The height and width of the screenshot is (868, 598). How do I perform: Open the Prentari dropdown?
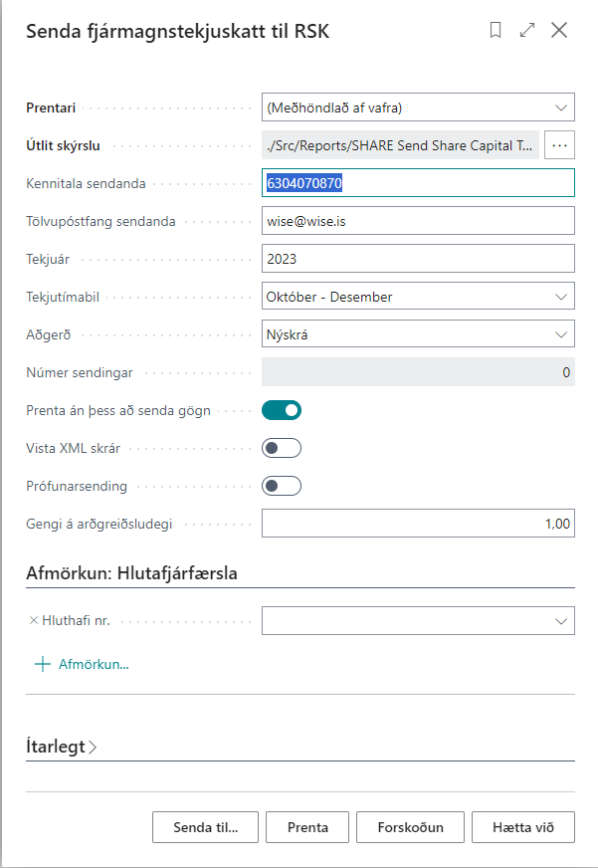tap(418, 107)
